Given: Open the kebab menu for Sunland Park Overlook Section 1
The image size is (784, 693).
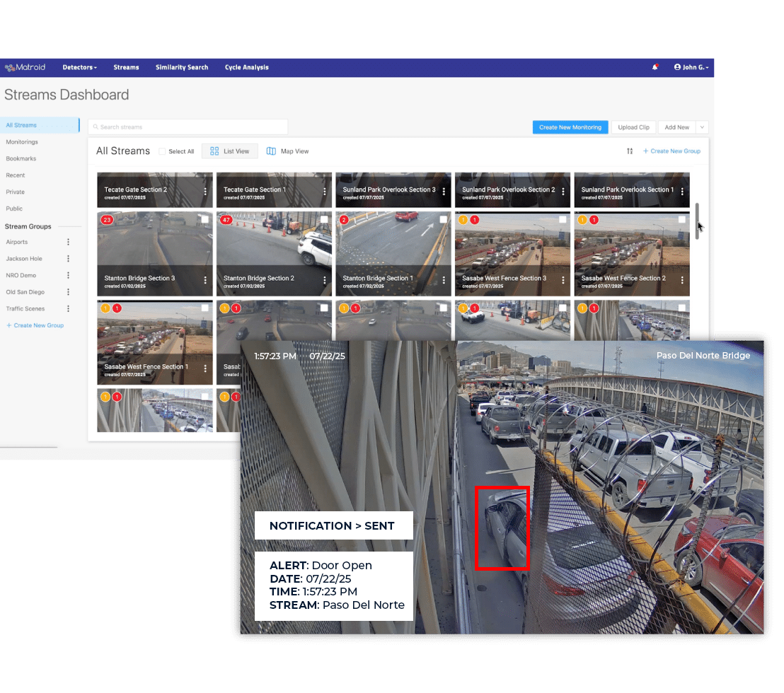Looking at the screenshot, I should click(x=682, y=192).
